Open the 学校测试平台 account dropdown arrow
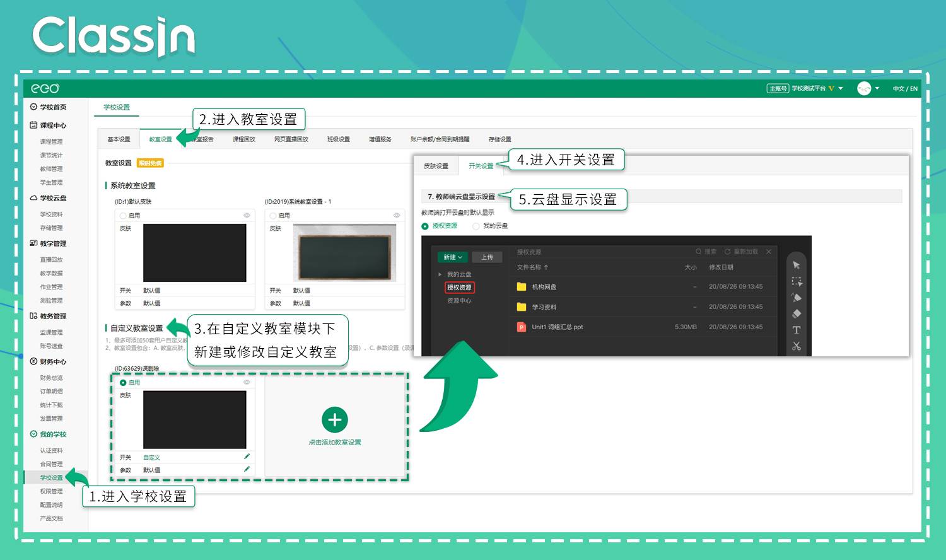946x560 pixels. [x=841, y=88]
